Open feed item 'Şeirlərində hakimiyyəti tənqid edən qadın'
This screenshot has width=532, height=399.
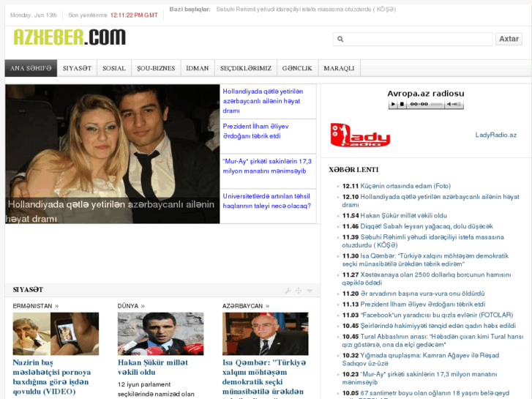pos(438,326)
